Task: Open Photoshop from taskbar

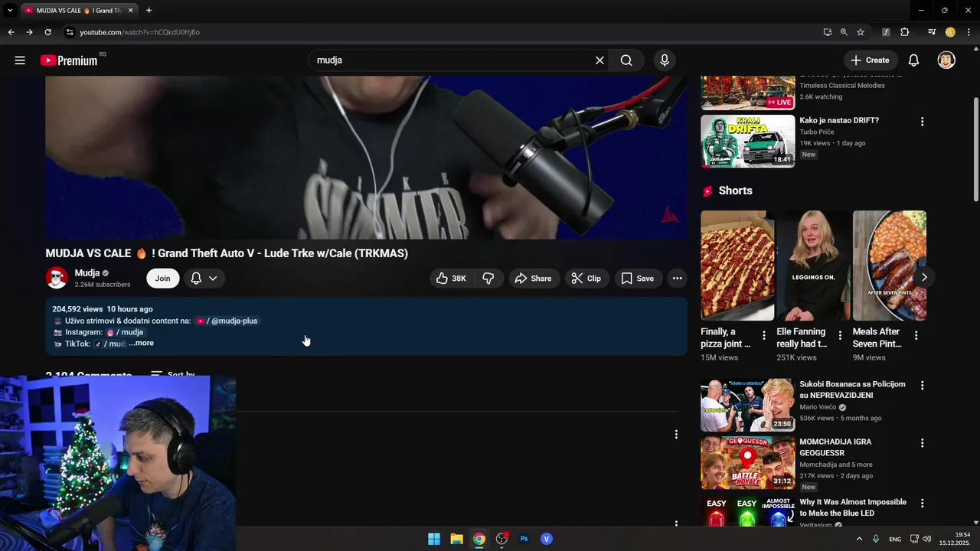Action: [524, 539]
